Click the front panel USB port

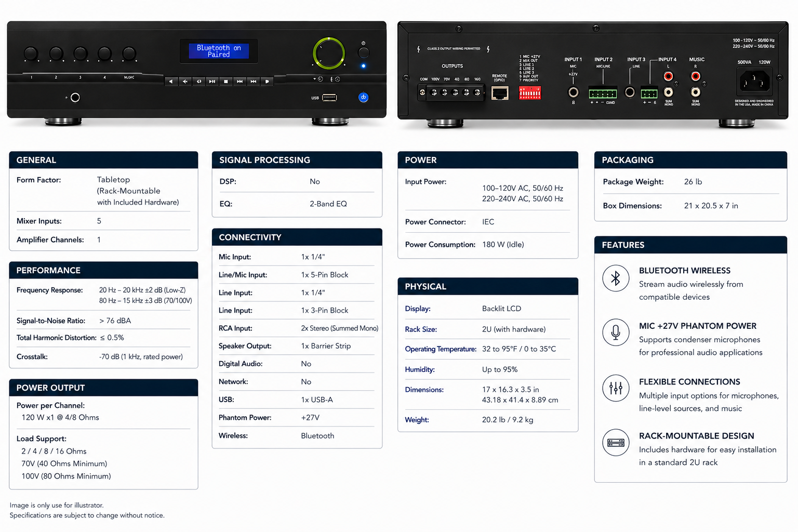coord(329,97)
